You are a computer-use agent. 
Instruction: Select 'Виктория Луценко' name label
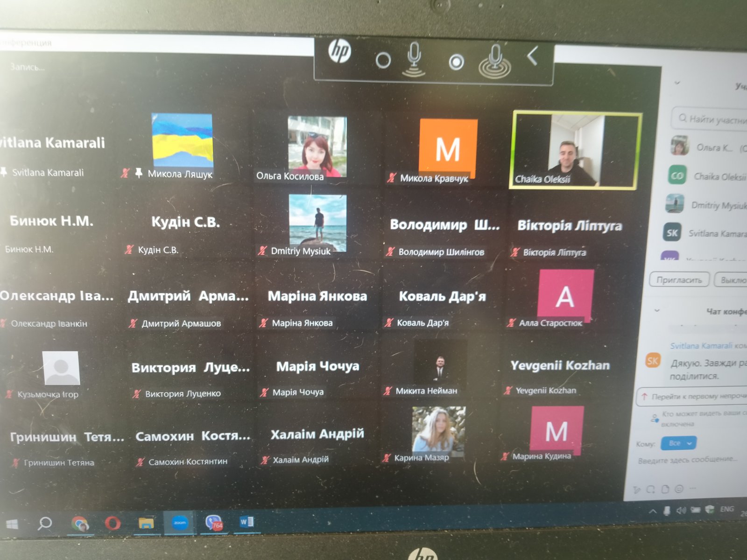point(183,393)
